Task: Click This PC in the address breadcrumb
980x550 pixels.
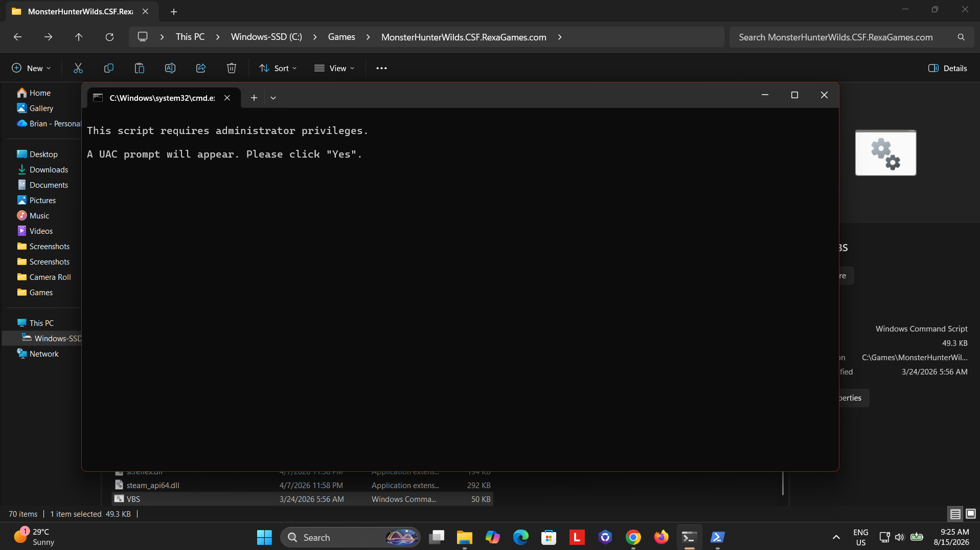Action: [190, 37]
